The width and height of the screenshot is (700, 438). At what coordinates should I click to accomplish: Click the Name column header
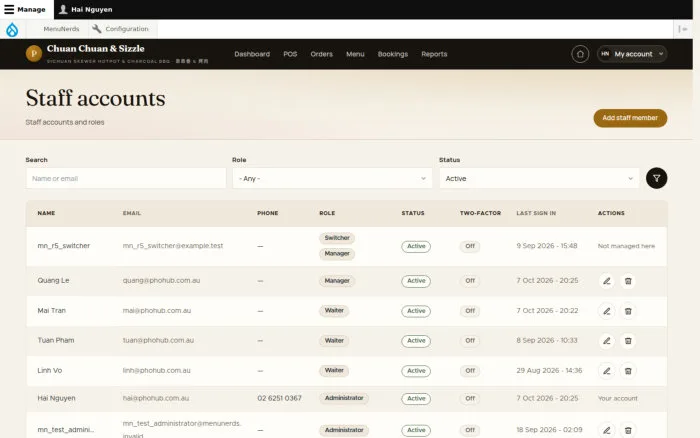(46, 213)
